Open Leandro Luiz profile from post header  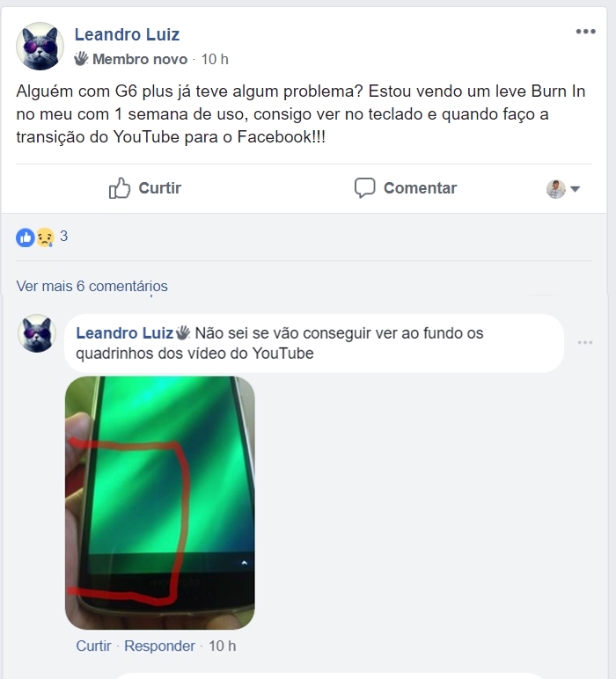[x=127, y=34]
